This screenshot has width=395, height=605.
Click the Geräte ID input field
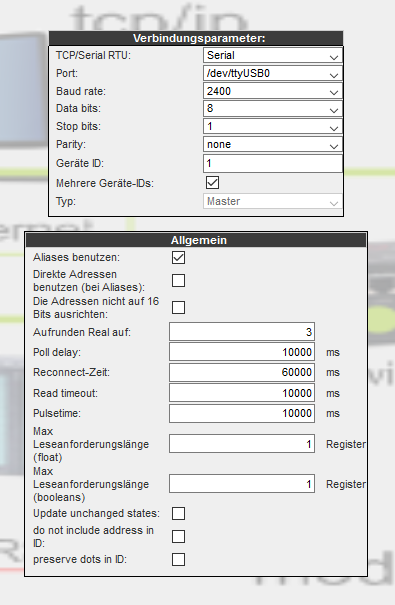click(273, 163)
